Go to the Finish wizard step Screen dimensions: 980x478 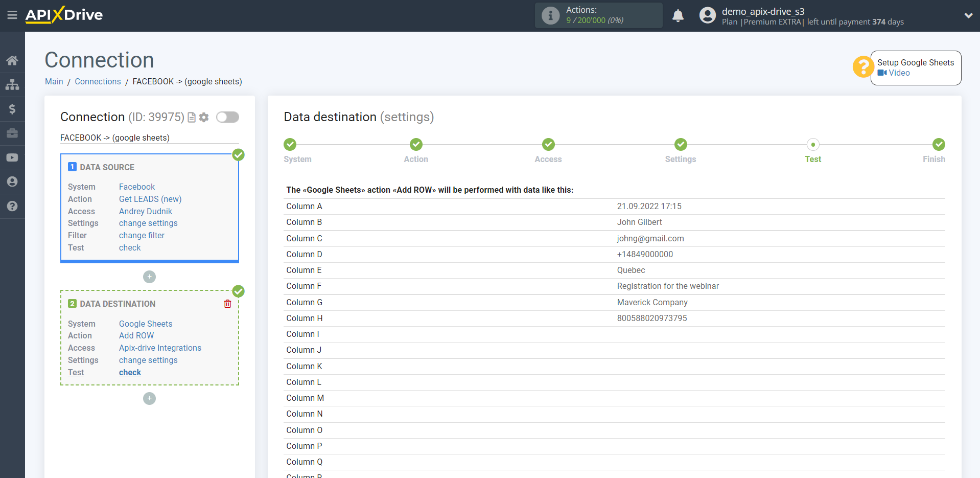click(x=939, y=145)
